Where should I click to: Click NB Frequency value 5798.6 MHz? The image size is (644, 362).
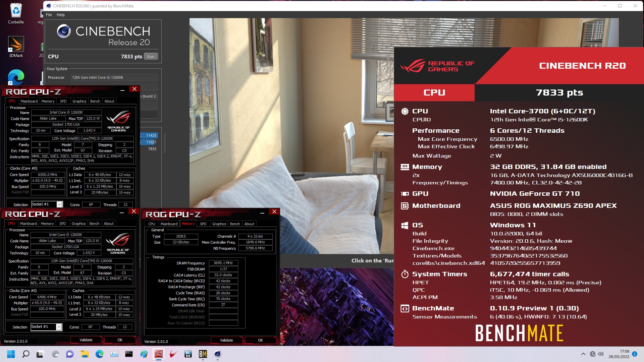tap(255, 248)
